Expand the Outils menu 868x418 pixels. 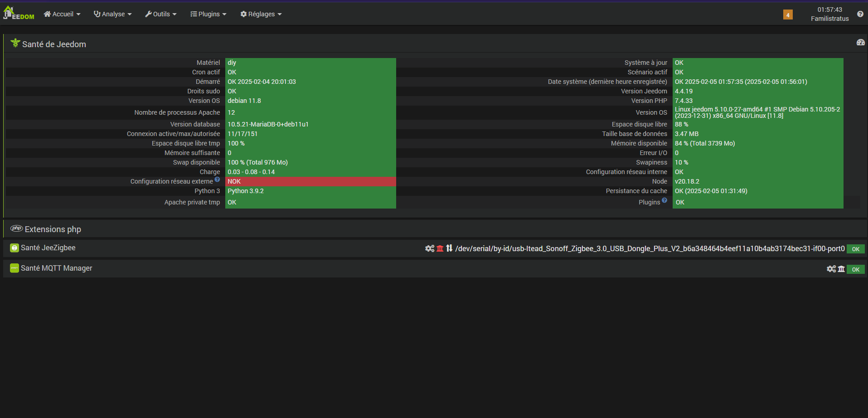pyautogui.click(x=161, y=14)
